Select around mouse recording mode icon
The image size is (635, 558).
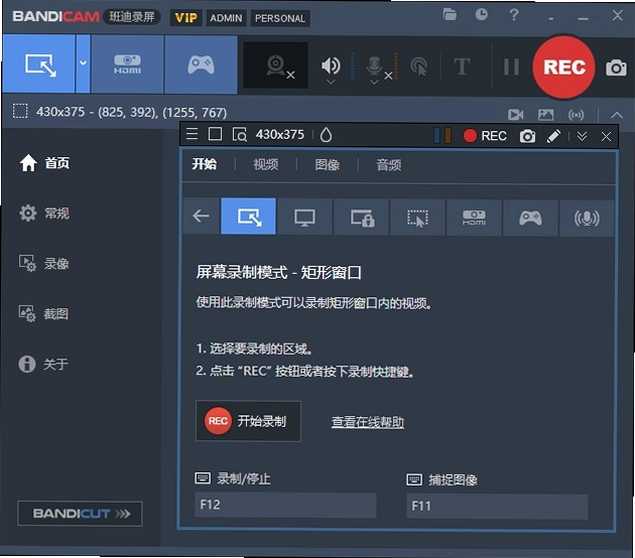(418, 217)
